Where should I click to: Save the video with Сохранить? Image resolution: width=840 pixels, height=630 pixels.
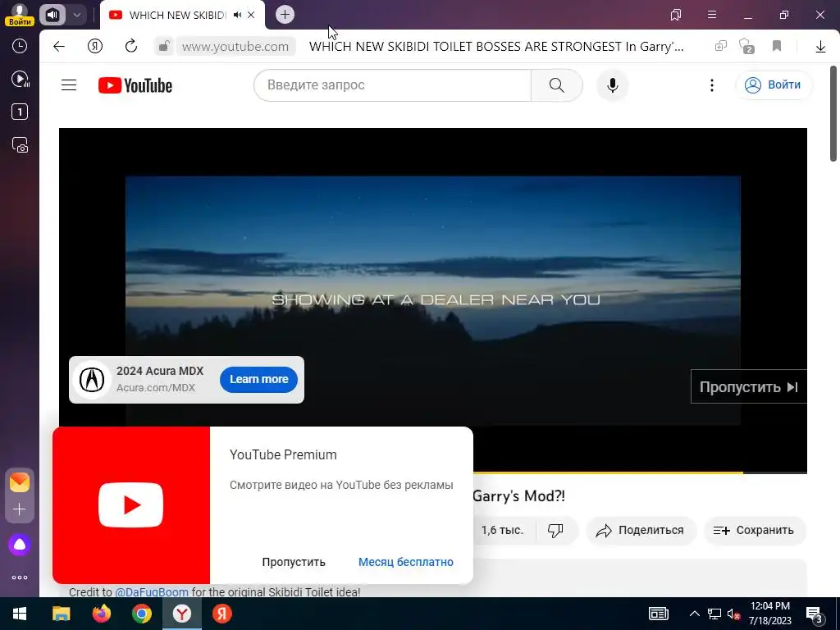pos(755,531)
